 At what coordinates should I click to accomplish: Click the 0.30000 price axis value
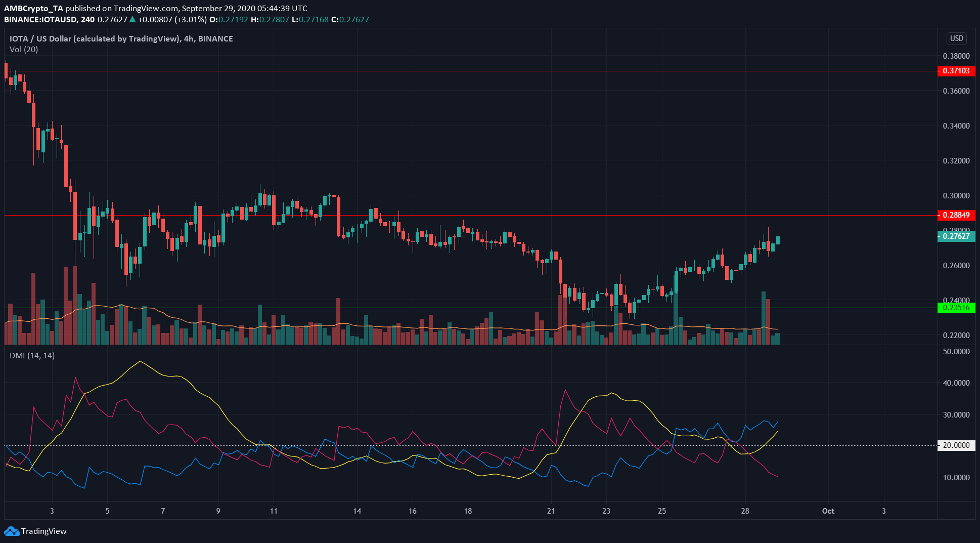(956, 195)
